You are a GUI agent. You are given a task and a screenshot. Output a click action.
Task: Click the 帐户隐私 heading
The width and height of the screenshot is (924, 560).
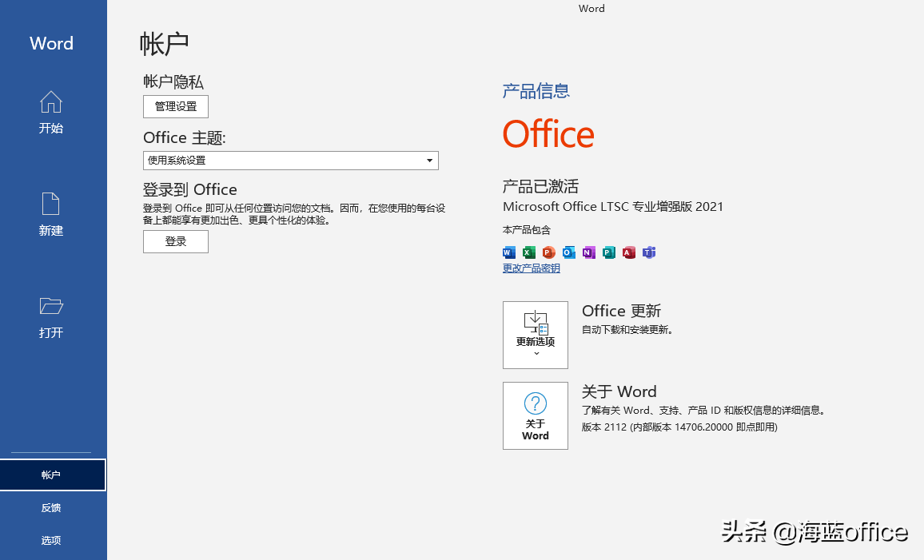173,81
